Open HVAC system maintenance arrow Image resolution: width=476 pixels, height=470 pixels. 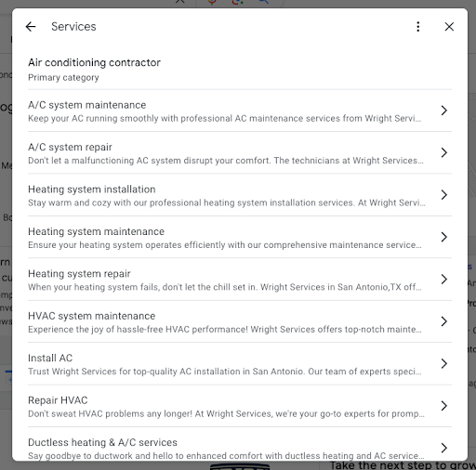coord(443,321)
